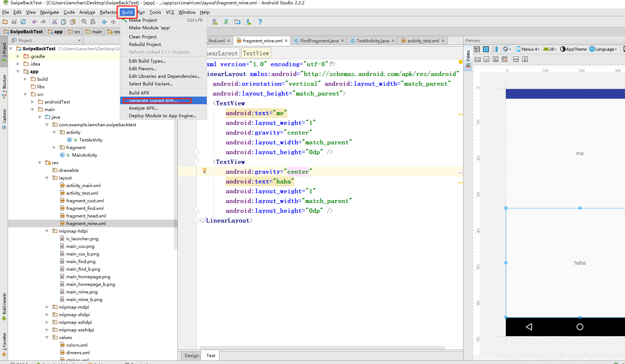Click the TextView breadcrumb button
The image size is (625, 364).
pos(256,53)
